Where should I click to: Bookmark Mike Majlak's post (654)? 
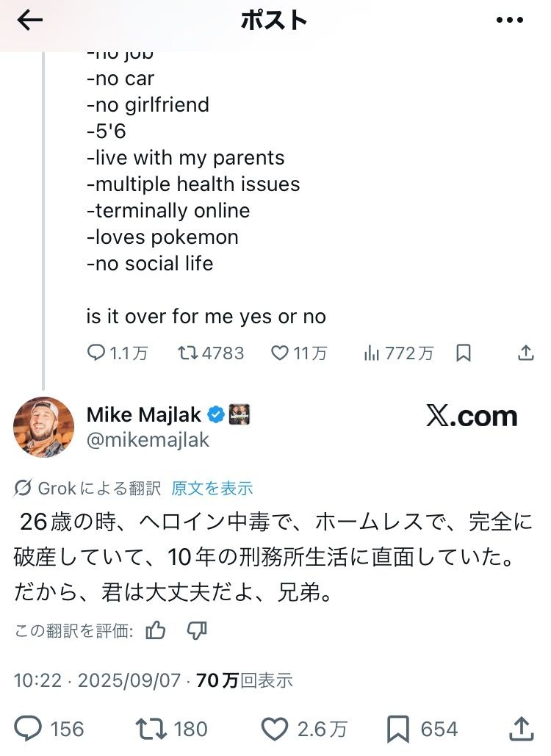(397, 729)
